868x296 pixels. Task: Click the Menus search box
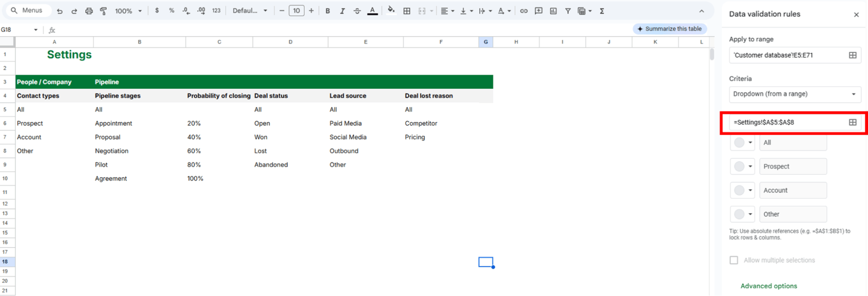click(28, 10)
